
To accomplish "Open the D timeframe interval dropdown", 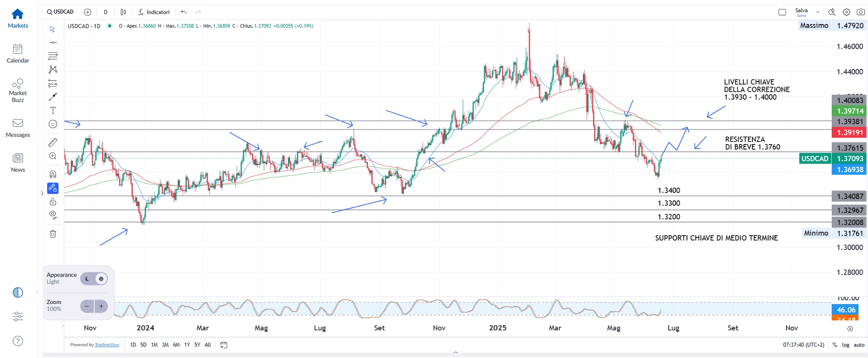I will [x=106, y=12].
